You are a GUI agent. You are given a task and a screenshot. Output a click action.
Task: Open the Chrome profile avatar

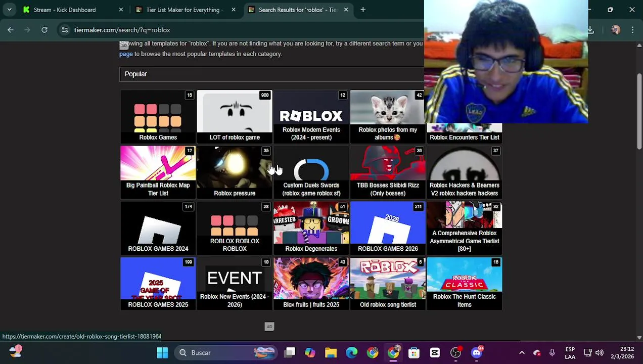click(x=615, y=30)
